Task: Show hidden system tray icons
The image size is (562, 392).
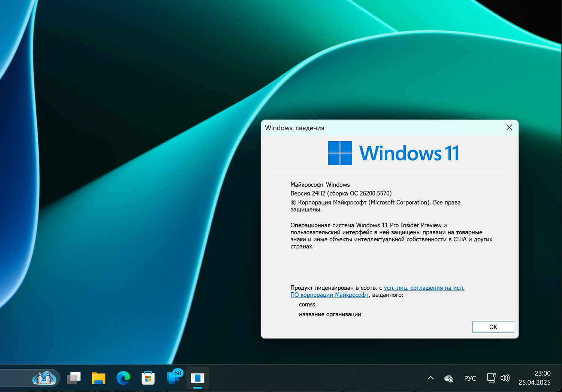Action: (431, 378)
